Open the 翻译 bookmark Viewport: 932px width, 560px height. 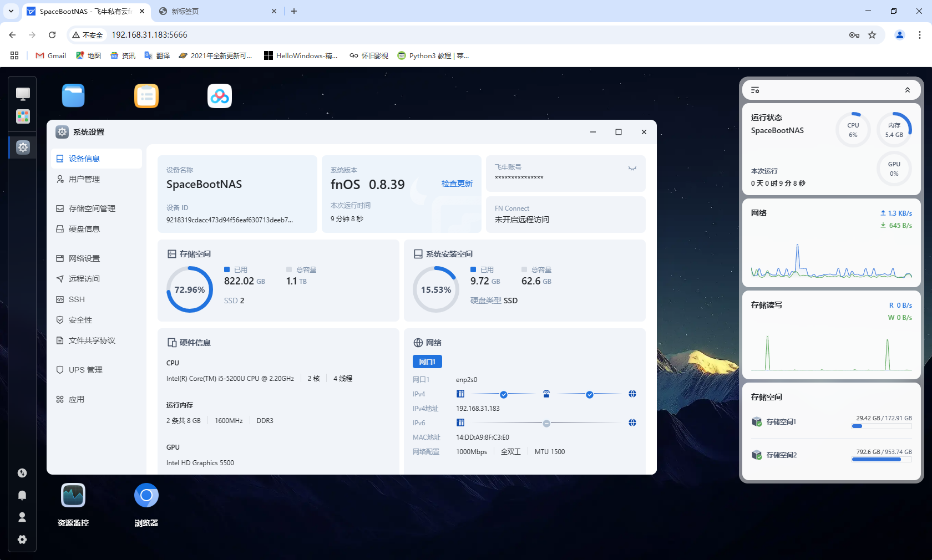(157, 55)
